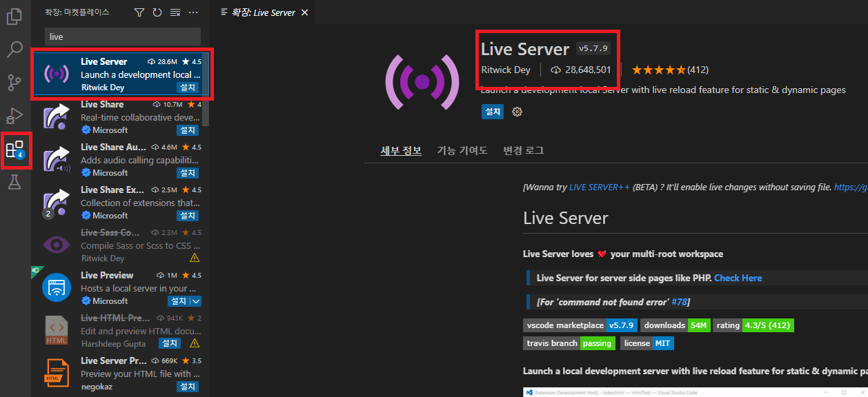Install the Live HTML Previewer extension
Screen dimensions: 868x397
(x=170, y=343)
